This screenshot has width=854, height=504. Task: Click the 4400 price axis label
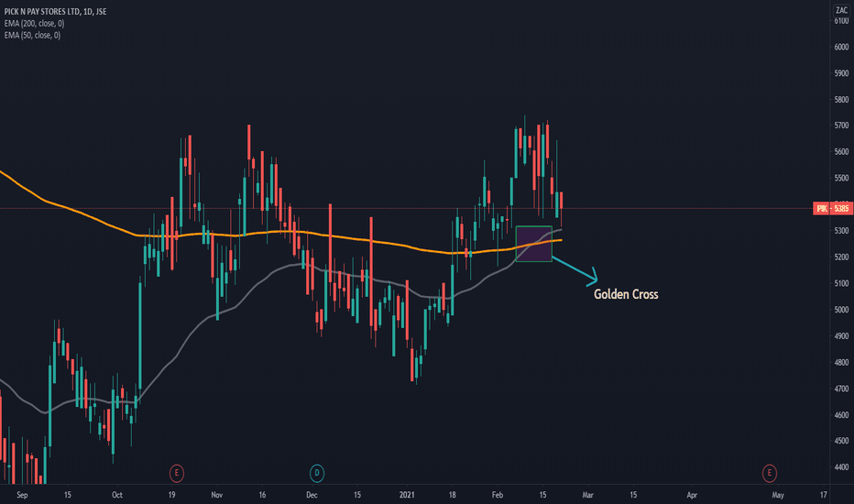841,467
